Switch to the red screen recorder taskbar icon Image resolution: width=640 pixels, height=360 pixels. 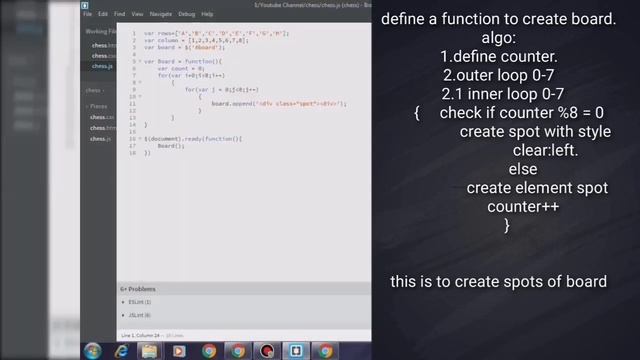click(x=267, y=351)
